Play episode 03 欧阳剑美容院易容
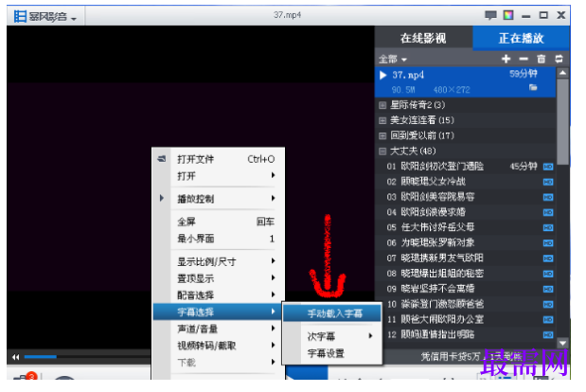The height and width of the screenshot is (392, 586). coord(465,197)
